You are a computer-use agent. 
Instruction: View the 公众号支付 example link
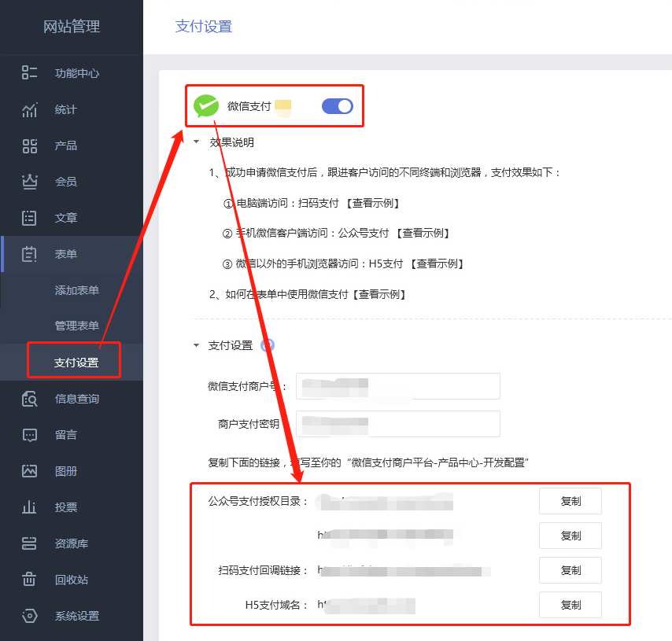(x=423, y=233)
